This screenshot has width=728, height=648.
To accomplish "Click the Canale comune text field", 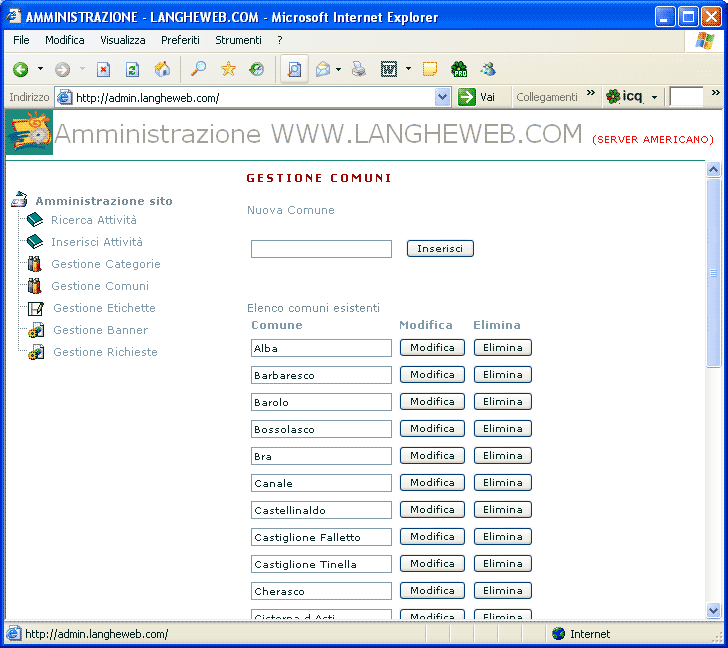I will 321,483.
